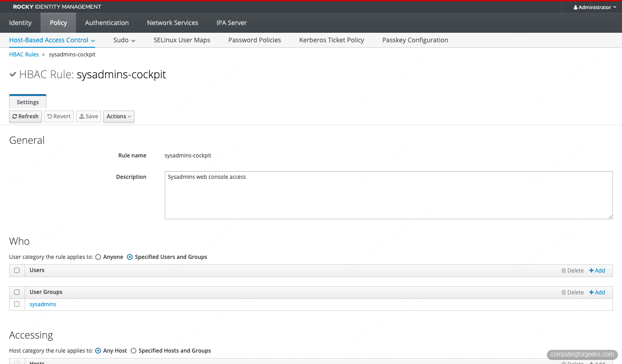Switch to the Authentication tab
This screenshot has width=622, height=364.
107,23
